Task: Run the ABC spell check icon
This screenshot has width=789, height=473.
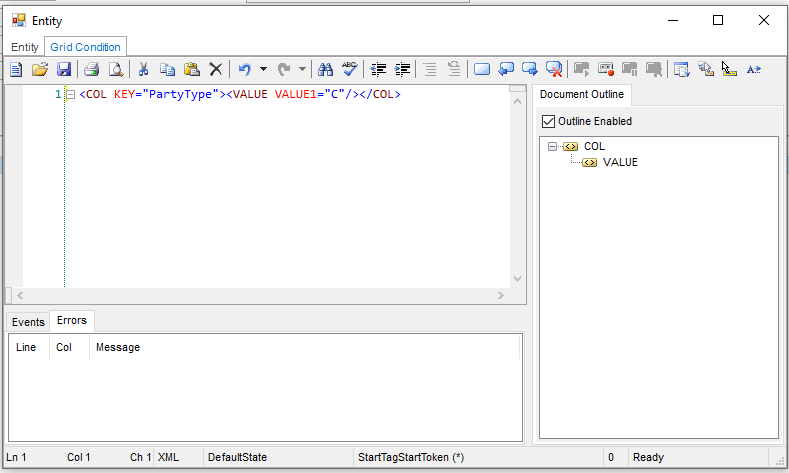Action: (350, 69)
